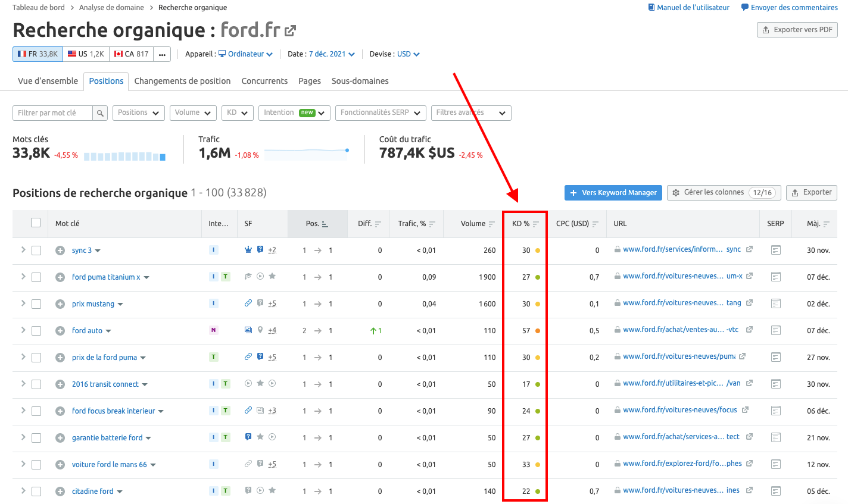View SERP snapshot for 'prix de la ford puma'
848x504 pixels.
(775, 357)
